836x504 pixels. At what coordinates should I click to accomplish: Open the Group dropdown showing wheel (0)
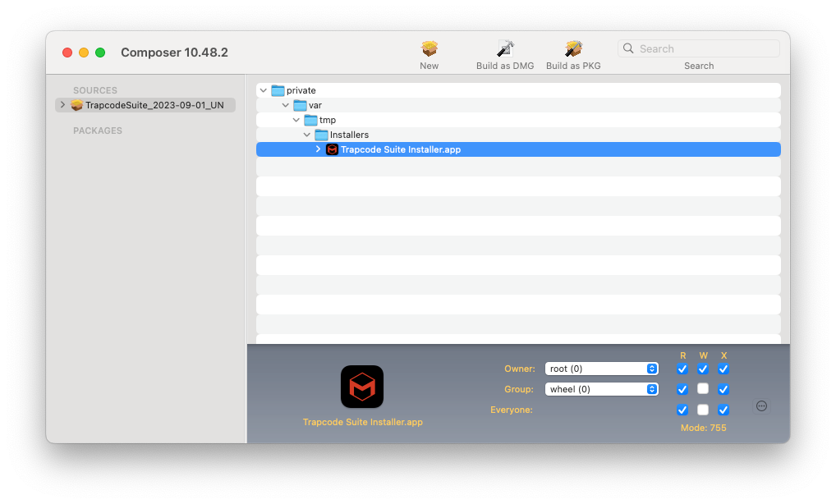coord(601,389)
